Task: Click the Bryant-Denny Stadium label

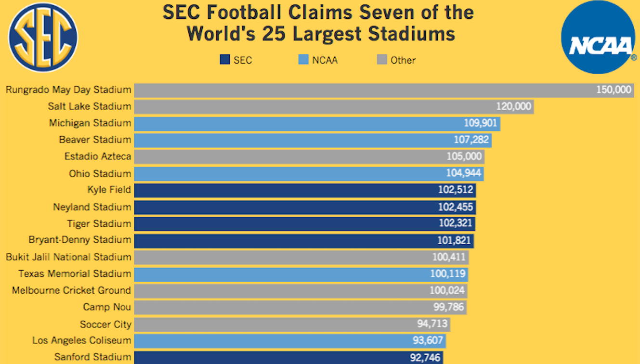Action: pos(80,240)
